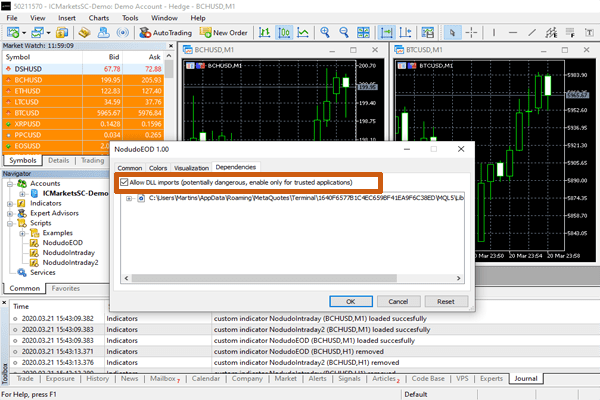
Task: Click the Services gear icon in Navigator
Action: 22,272
